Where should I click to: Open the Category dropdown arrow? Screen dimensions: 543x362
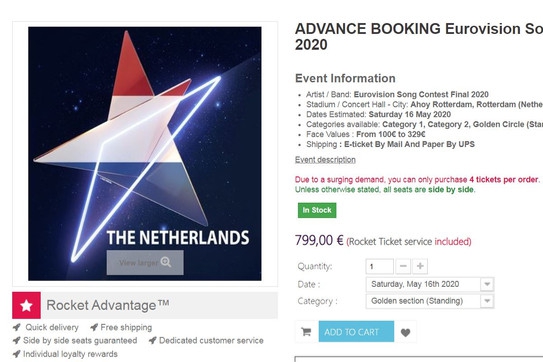point(487,301)
